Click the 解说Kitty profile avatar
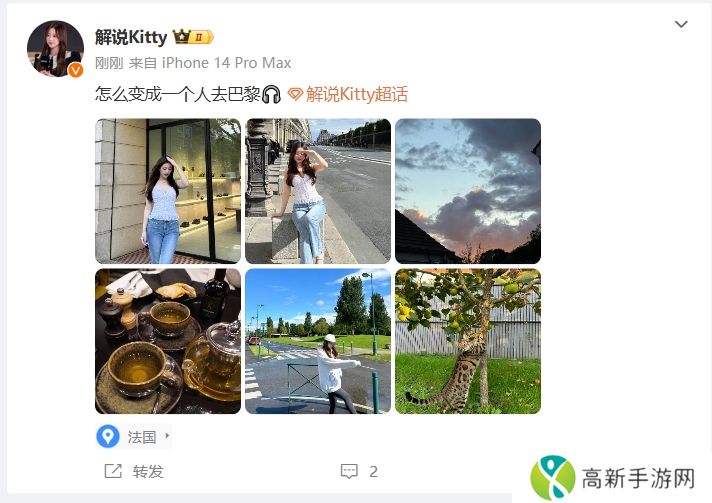 (x=55, y=49)
